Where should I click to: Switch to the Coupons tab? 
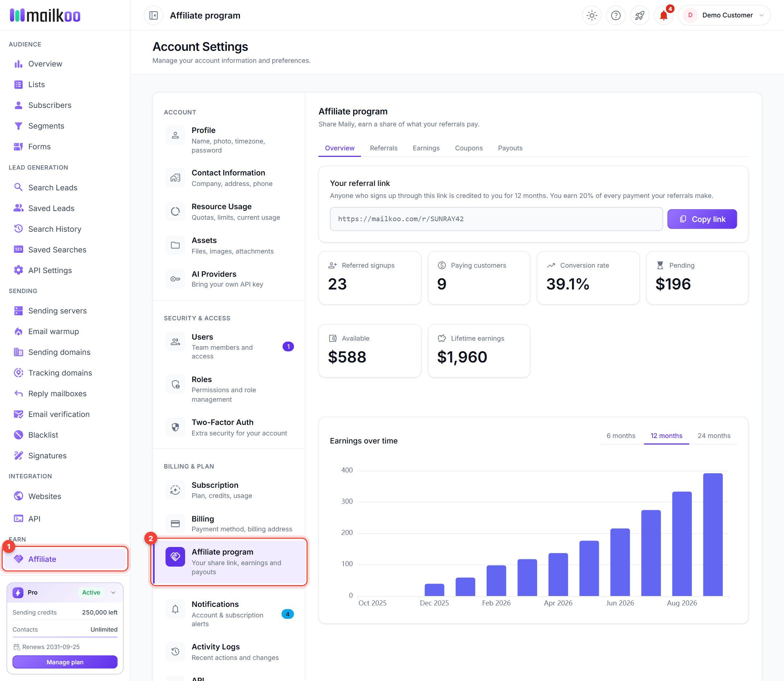click(469, 148)
